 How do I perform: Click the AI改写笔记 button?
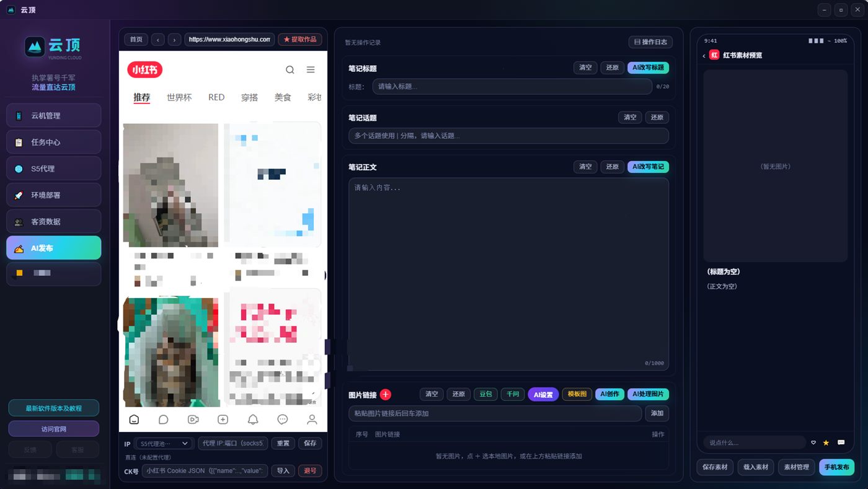coord(649,167)
